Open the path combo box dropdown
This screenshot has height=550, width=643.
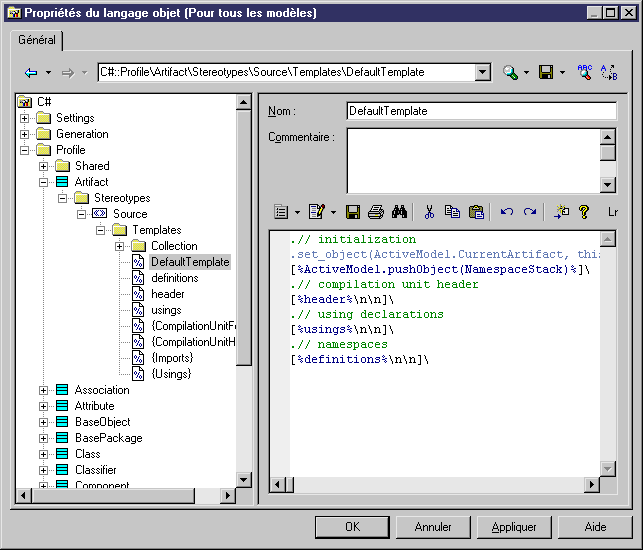click(x=483, y=72)
